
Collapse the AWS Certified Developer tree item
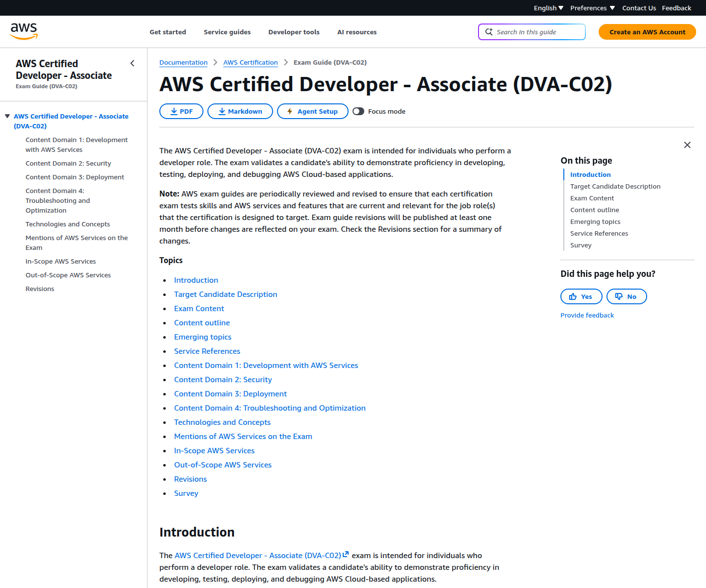[7, 116]
